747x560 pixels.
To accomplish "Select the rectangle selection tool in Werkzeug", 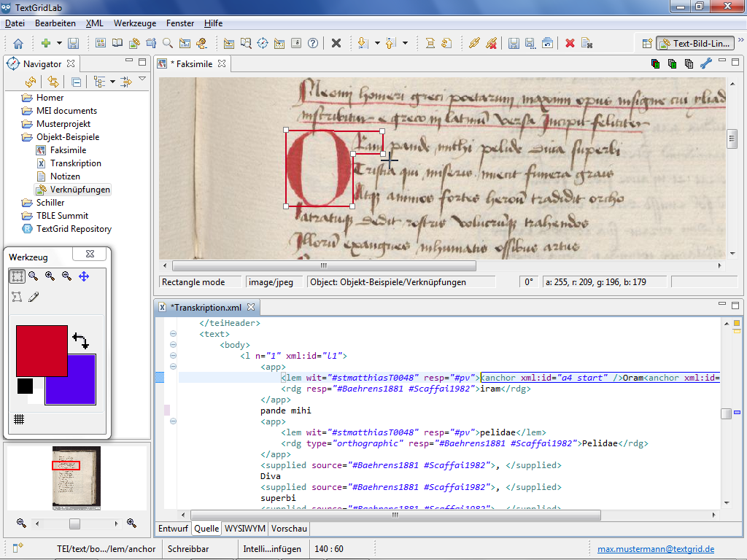I will pos(17,276).
